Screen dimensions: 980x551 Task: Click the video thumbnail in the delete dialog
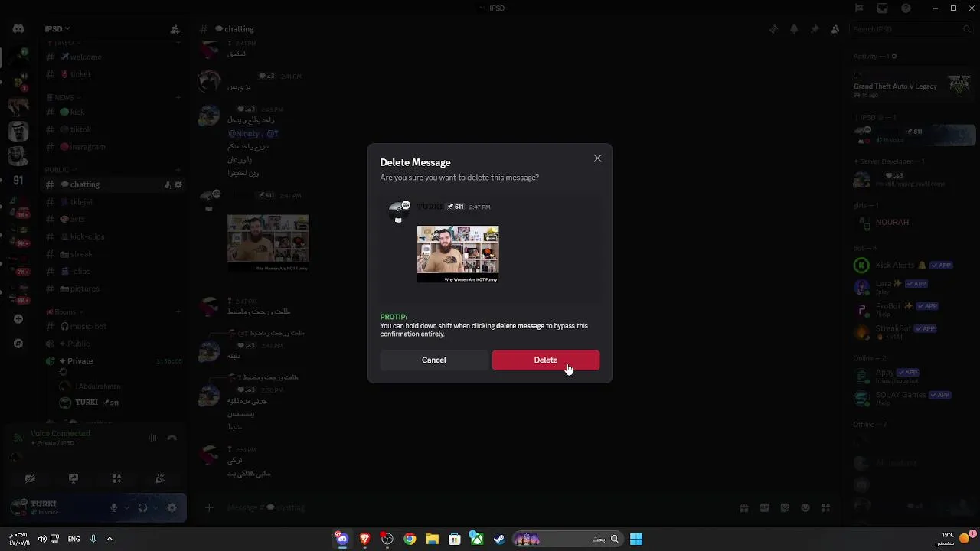[x=458, y=254]
